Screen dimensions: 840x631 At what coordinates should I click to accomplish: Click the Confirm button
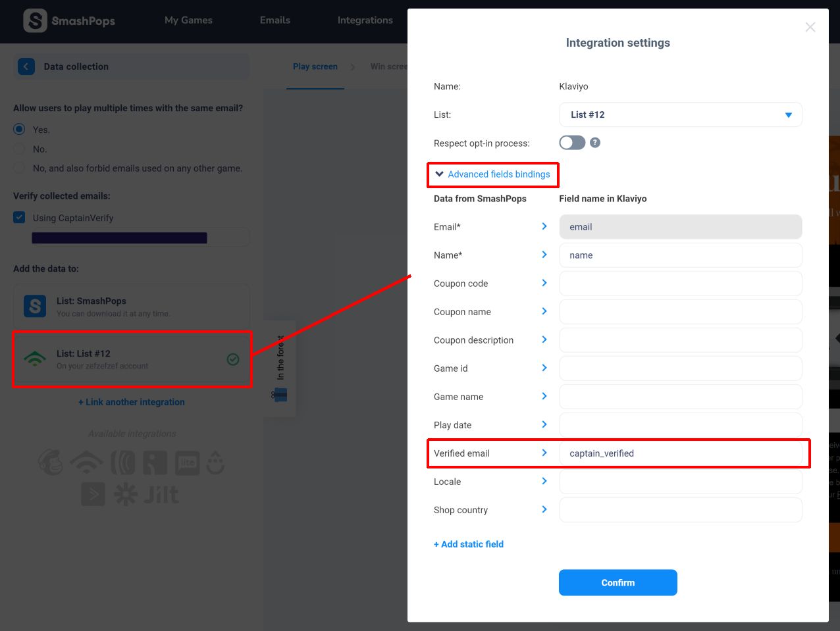(x=618, y=582)
